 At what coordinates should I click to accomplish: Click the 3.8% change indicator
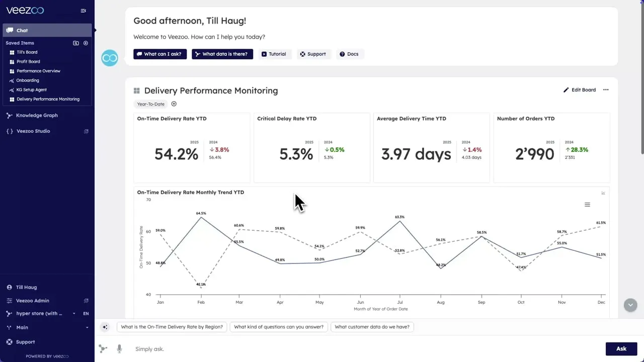(x=219, y=150)
